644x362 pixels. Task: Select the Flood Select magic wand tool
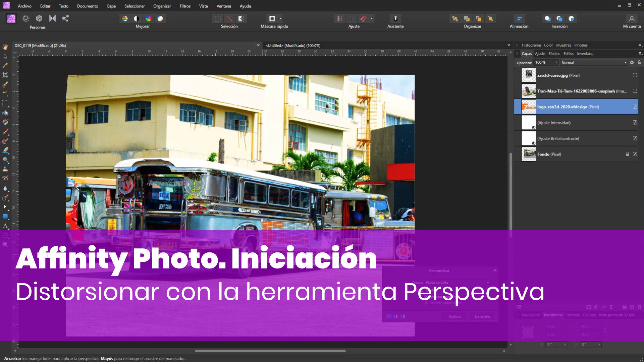(5, 94)
